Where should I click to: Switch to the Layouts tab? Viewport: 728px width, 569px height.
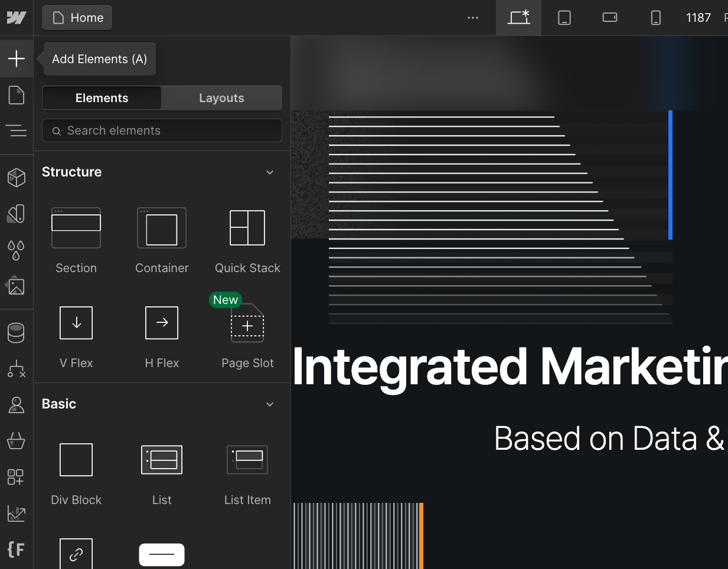click(221, 98)
